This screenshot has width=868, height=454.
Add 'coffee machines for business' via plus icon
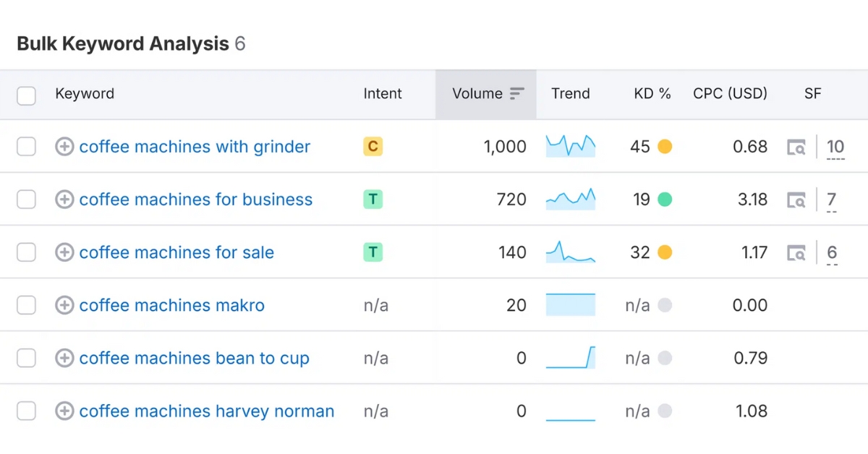click(x=64, y=200)
